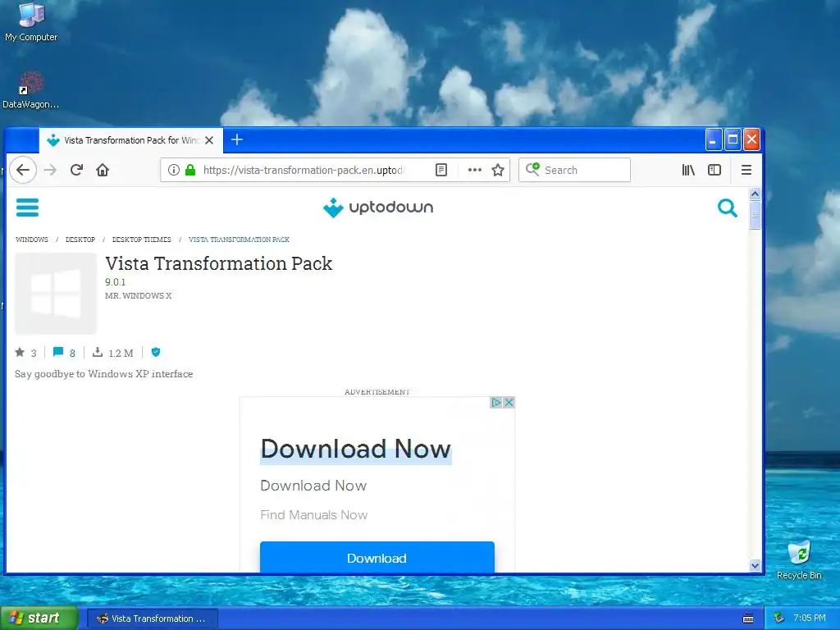This screenshot has height=630, width=840.
Task: Click the star rating icon
Action: point(20,352)
